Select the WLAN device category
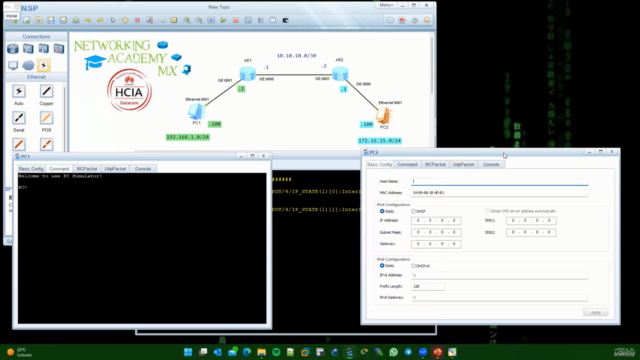 43,49
